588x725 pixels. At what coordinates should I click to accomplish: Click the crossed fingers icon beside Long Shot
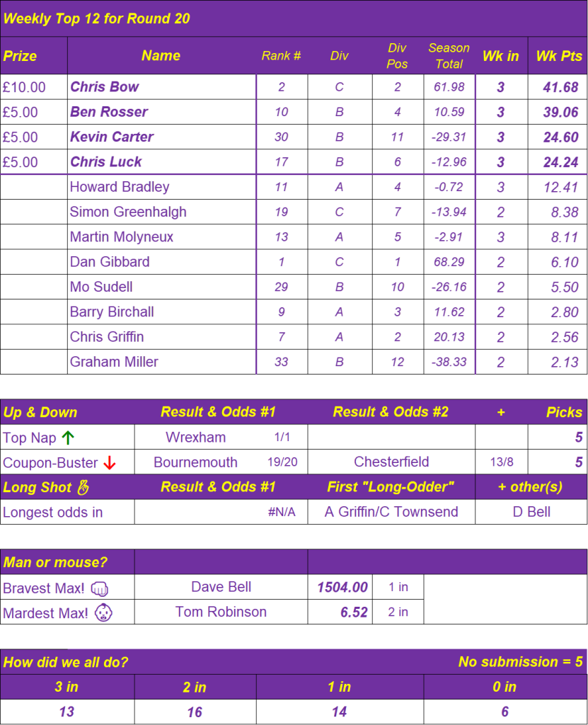coord(83,487)
